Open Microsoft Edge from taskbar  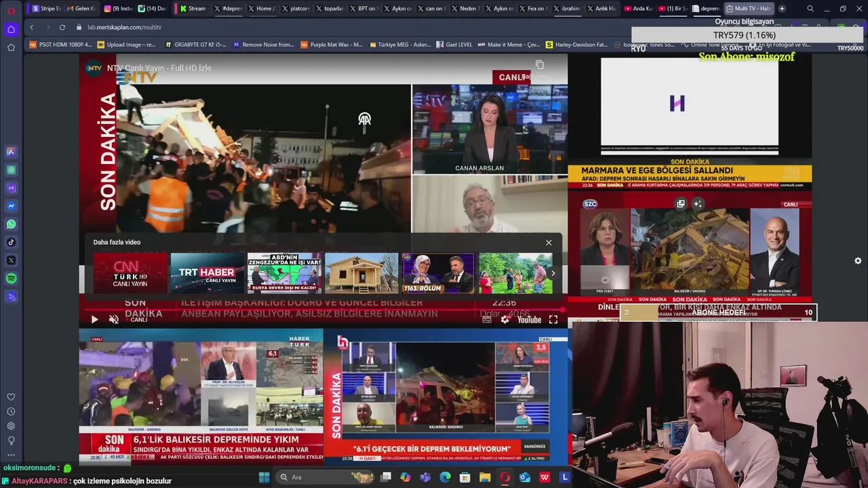coord(446,477)
